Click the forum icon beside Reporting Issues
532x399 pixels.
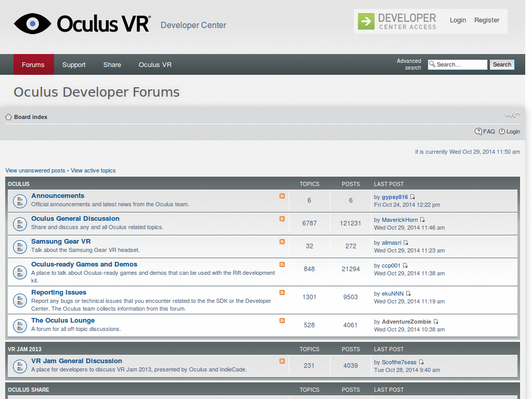pyautogui.click(x=20, y=300)
